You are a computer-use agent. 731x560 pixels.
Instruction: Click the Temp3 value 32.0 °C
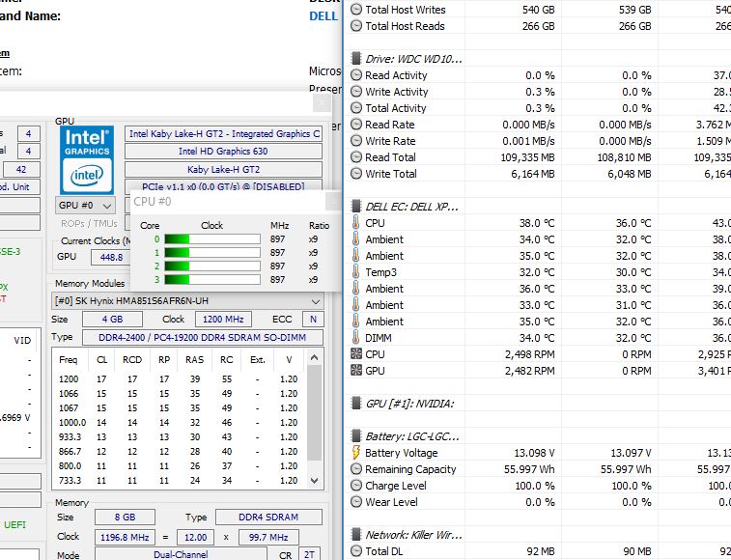coord(537,272)
